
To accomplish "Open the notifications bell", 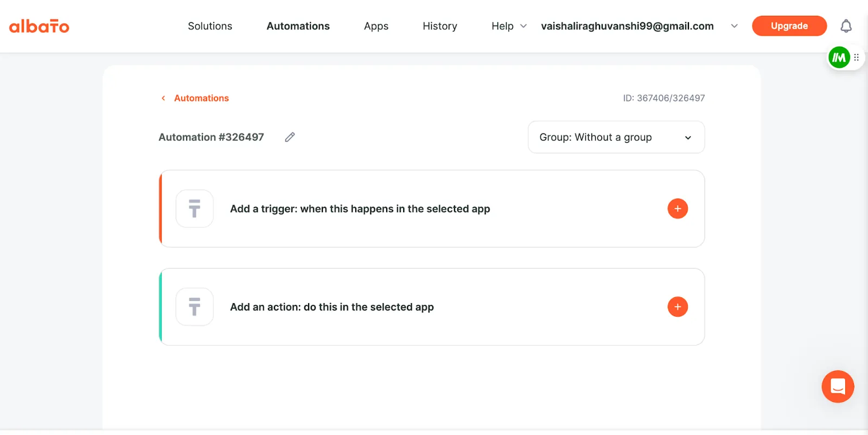I will pyautogui.click(x=846, y=26).
